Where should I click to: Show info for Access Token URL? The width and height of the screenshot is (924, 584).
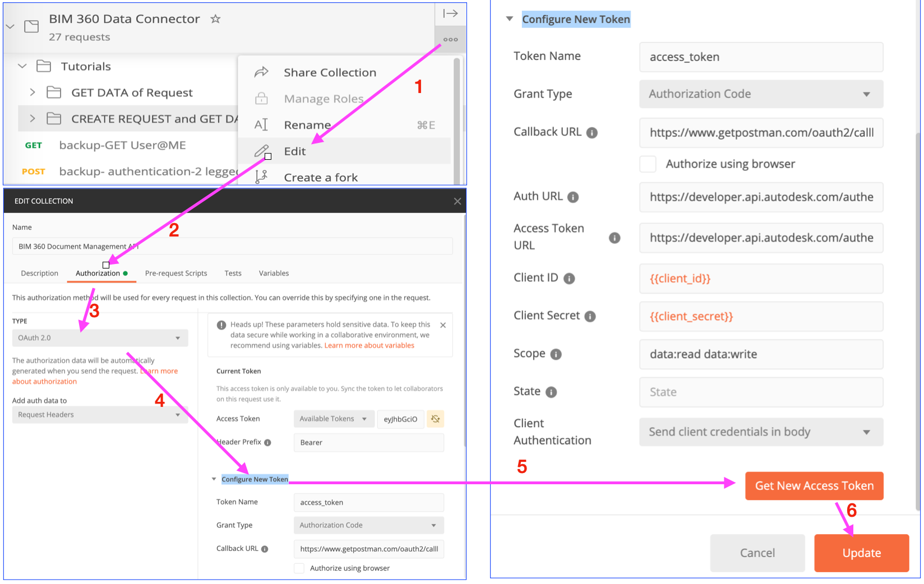615,238
